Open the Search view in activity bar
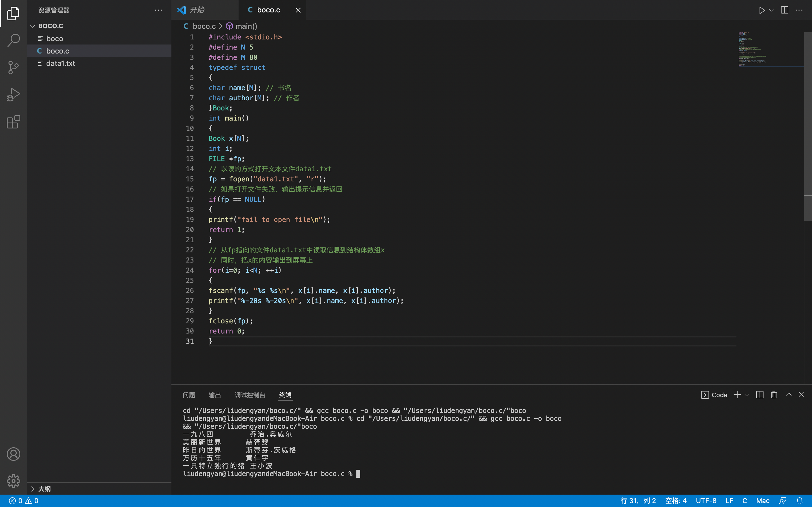The height and width of the screenshot is (507, 812). (x=14, y=40)
